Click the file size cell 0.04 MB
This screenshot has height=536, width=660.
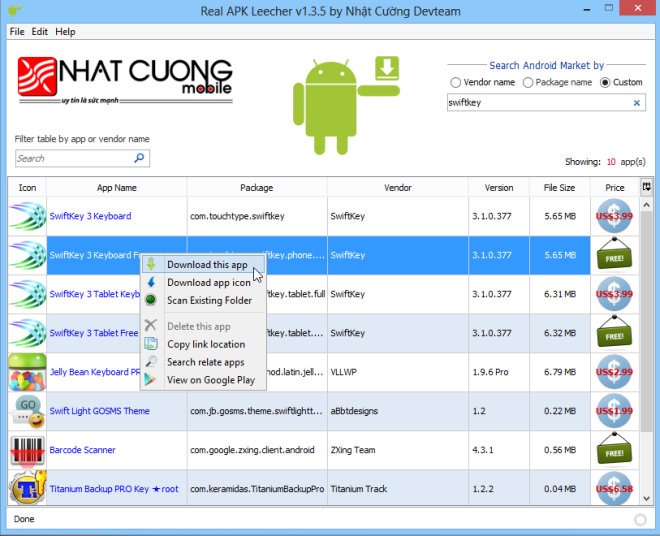pos(560,489)
